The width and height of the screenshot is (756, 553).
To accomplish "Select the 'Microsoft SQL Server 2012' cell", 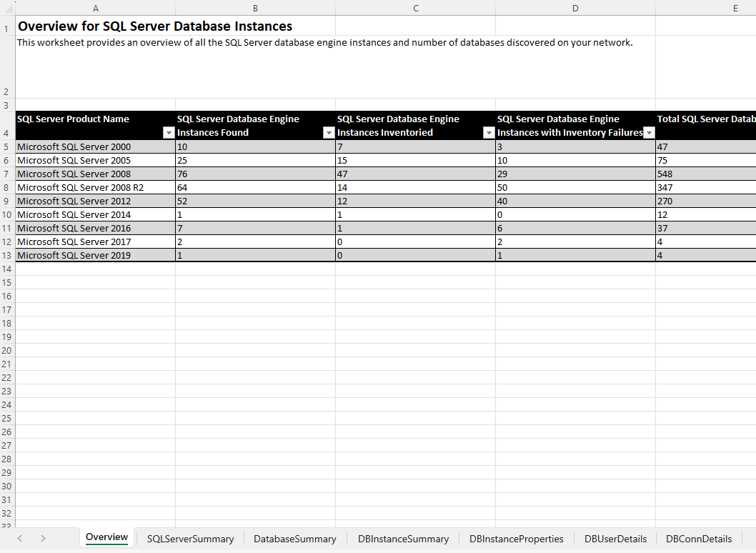I will coord(96,201).
